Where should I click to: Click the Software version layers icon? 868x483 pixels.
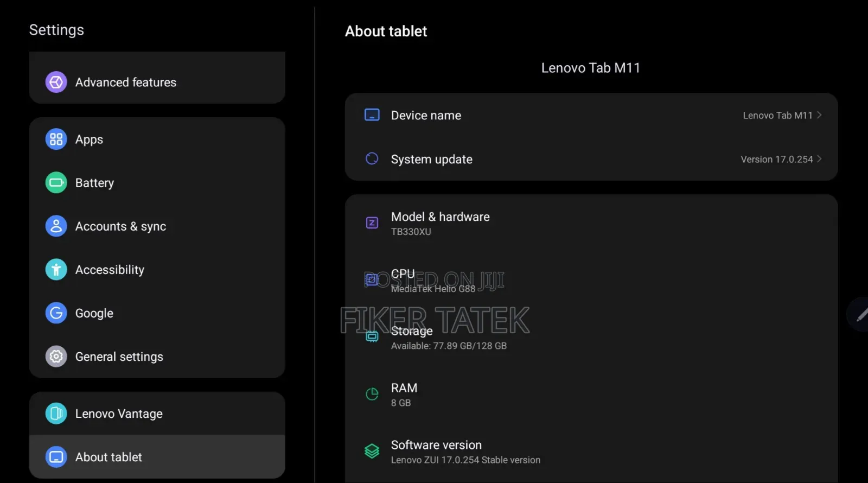372,451
